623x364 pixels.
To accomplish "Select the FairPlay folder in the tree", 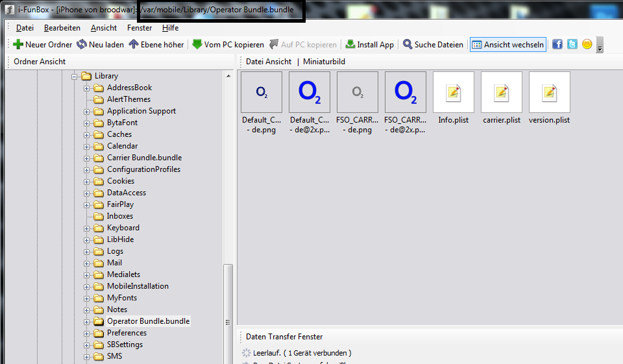I will point(121,204).
